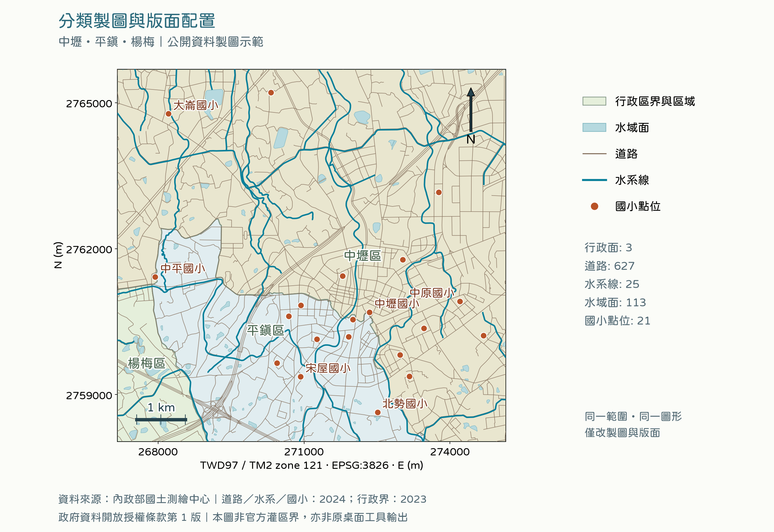The height and width of the screenshot is (532, 774).
Task: Click the note 同一範圍・同一圖形
Action: coord(633,416)
